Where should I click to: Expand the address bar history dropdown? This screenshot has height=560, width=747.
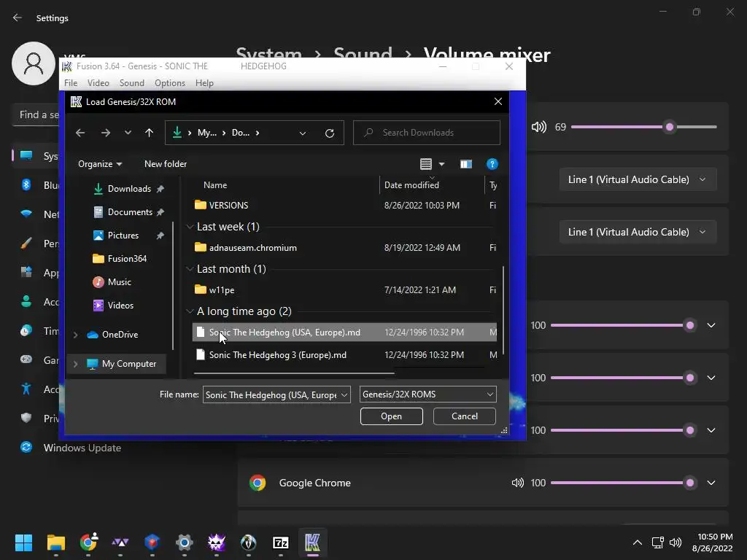303,133
